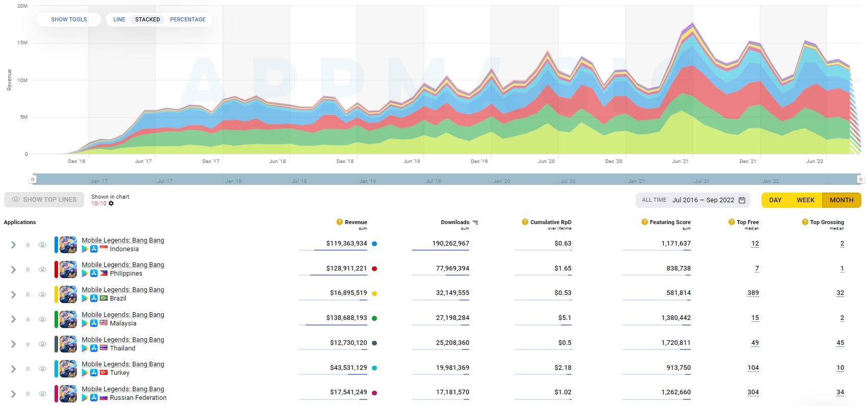Click the SHOW TOP LINES button
The width and height of the screenshot is (868, 406).
click(x=44, y=200)
